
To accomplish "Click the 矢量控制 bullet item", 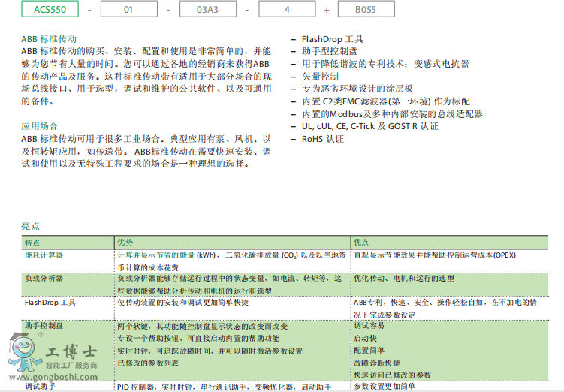I will 321,77.
